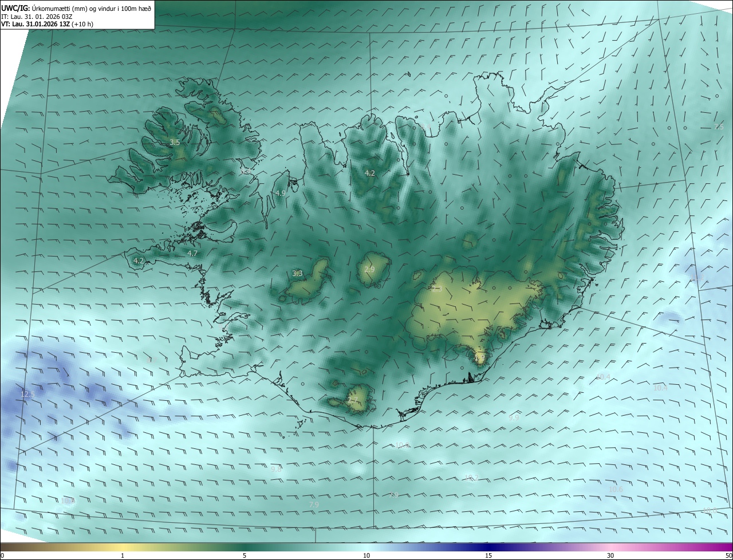Click the UWC/IG Úrkomumætti title line
Screen dimensions: 733x560
pyautogui.click(x=76, y=8)
